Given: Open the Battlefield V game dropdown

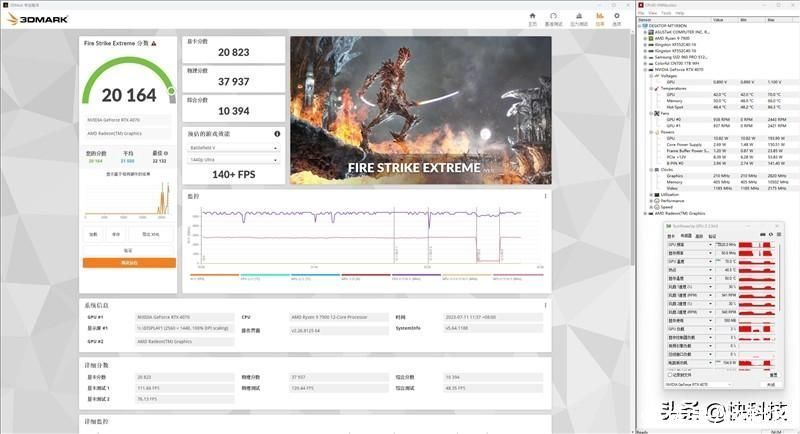Looking at the screenshot, I should (x=233, y=148).
